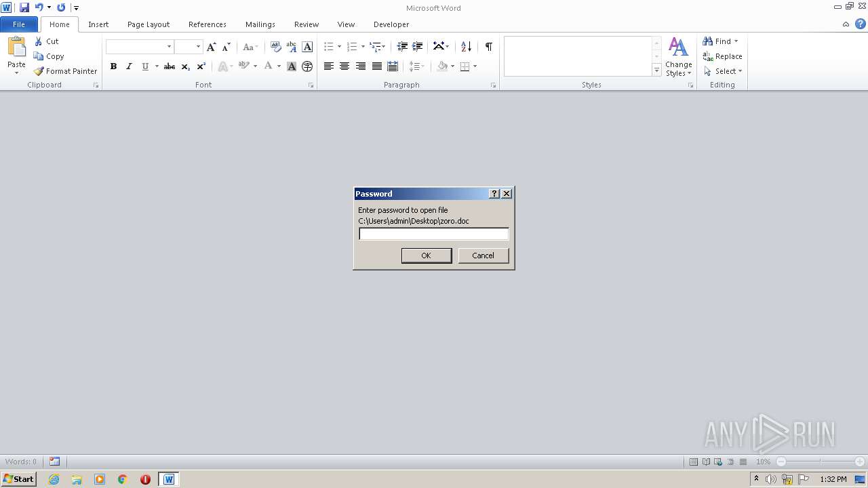Click the Sort icon
868x488 pixels.
pyautogui.click(x=466, y=47)
